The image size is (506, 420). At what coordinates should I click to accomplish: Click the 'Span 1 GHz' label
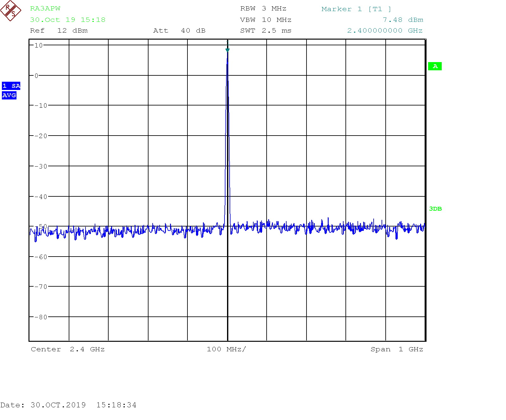397,349
